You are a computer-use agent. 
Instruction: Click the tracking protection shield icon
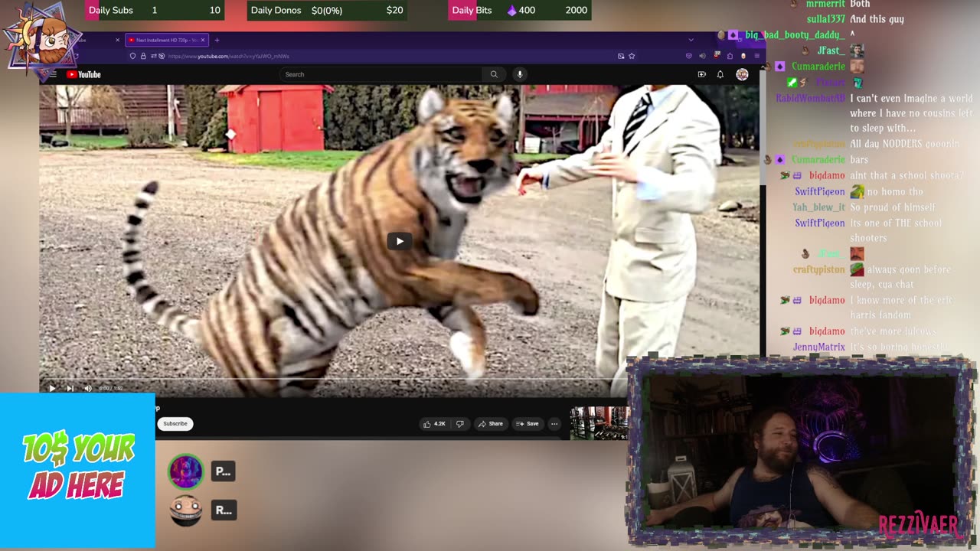click(133, 56)
